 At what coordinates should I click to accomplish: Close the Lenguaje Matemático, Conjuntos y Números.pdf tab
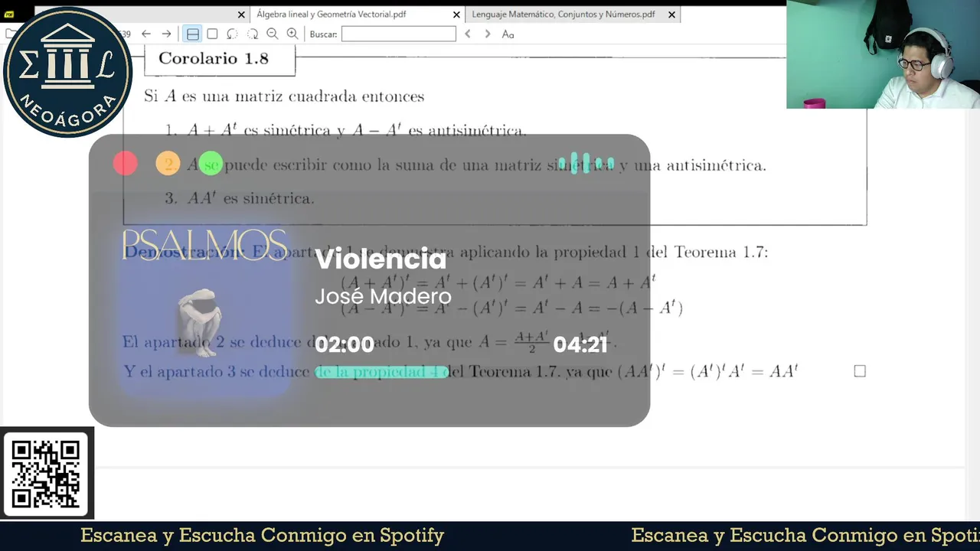coord(671,15)
